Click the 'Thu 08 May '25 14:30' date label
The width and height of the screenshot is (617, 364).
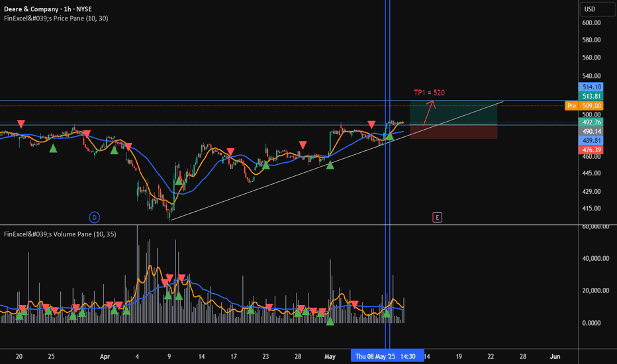pos(387,356)
